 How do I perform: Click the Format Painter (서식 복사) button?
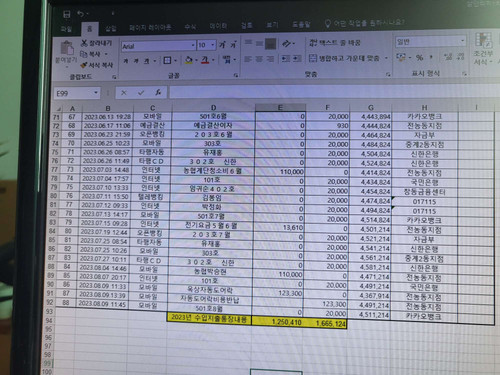point(97,65)
